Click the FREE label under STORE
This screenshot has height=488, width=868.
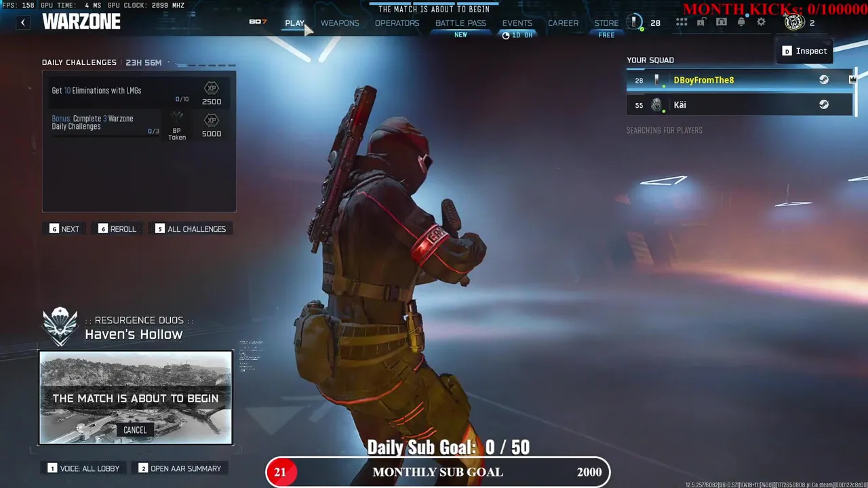[x=606, y=35]
